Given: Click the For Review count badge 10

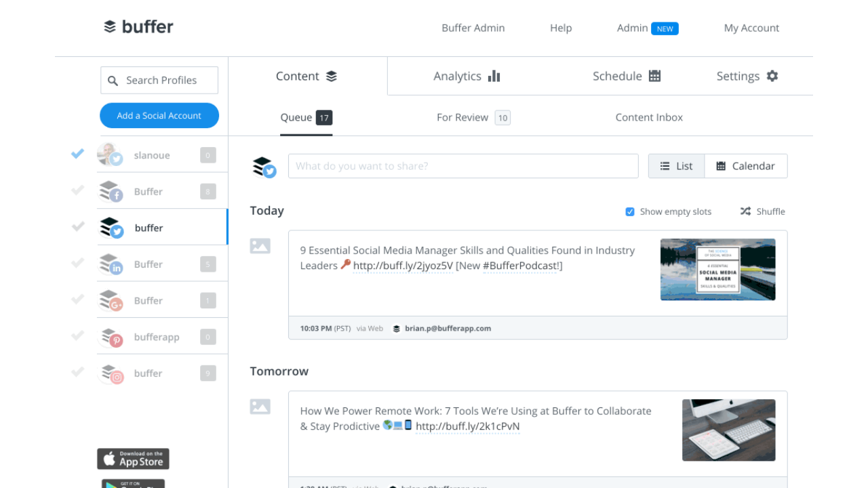Looking at the screenshot, I should point(502,118).
